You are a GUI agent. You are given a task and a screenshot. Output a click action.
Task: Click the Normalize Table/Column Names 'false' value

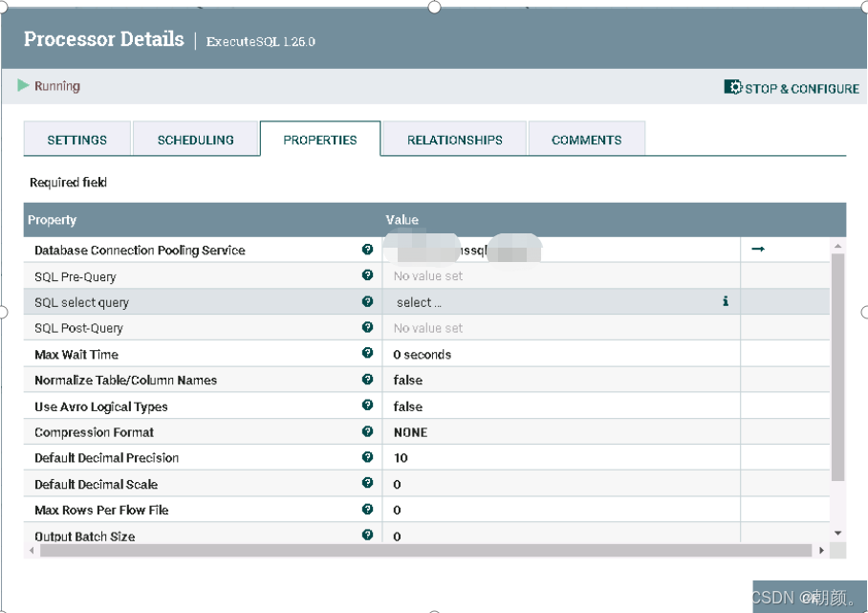pos(408,380)
